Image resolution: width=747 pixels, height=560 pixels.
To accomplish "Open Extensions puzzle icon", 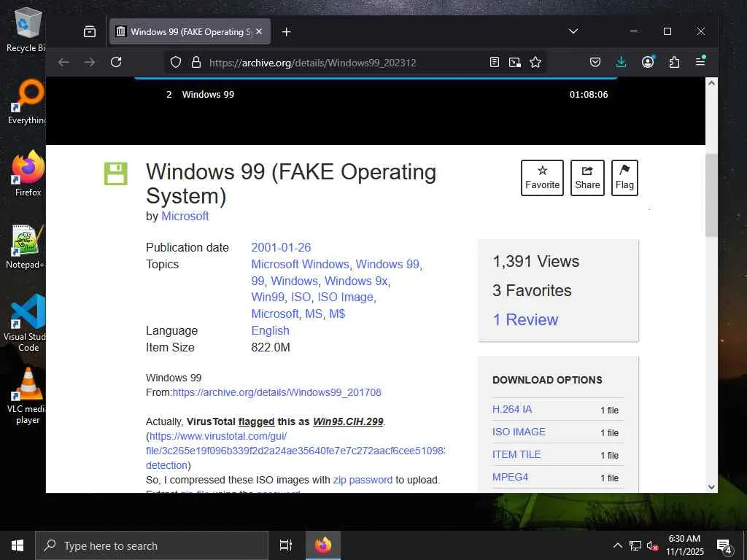I will point(674,63).
